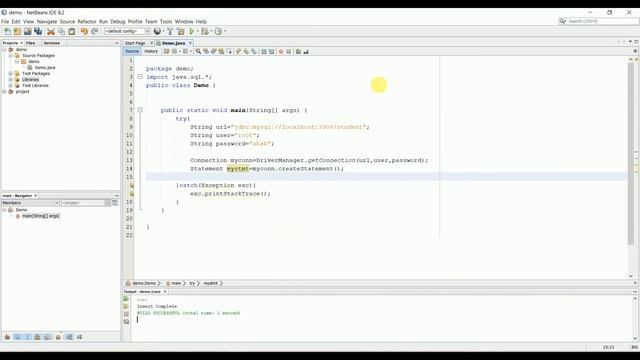Click the Source view button
Image resolution: width=640 pixels, height=360 pixels.
tap(132, 51)
